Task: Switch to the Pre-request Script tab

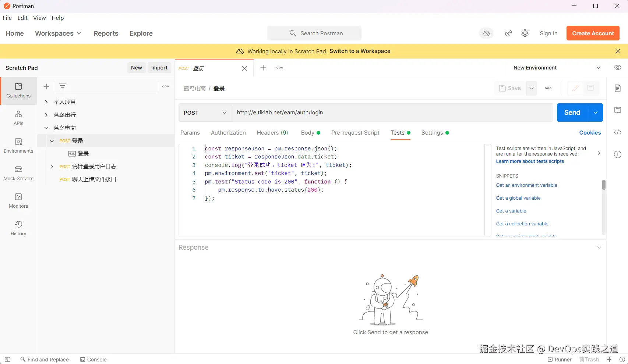Action: click(355, 133)
